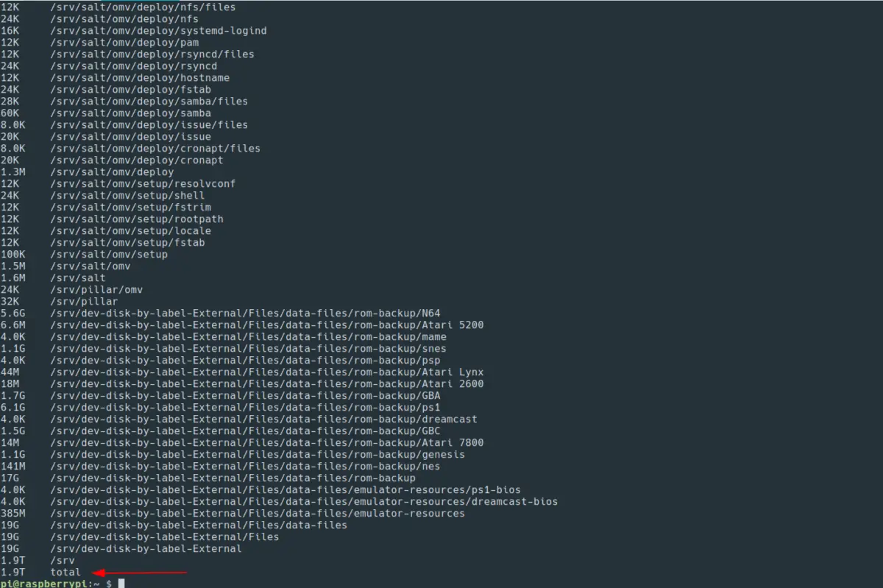Click the rom-backup/N64 directory path
This screenshot has width=883, height=588.
(x=245, y=313)
